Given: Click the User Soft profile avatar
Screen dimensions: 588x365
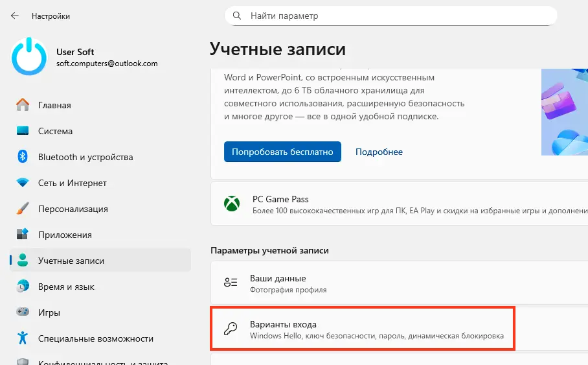Looking at the screenshot, I should [x=29, y=57].
